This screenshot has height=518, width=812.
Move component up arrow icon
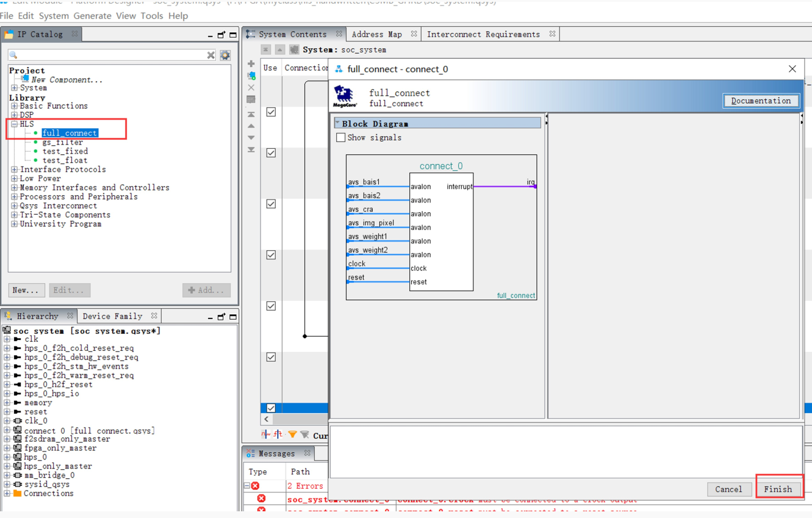[x=251, y=126]
